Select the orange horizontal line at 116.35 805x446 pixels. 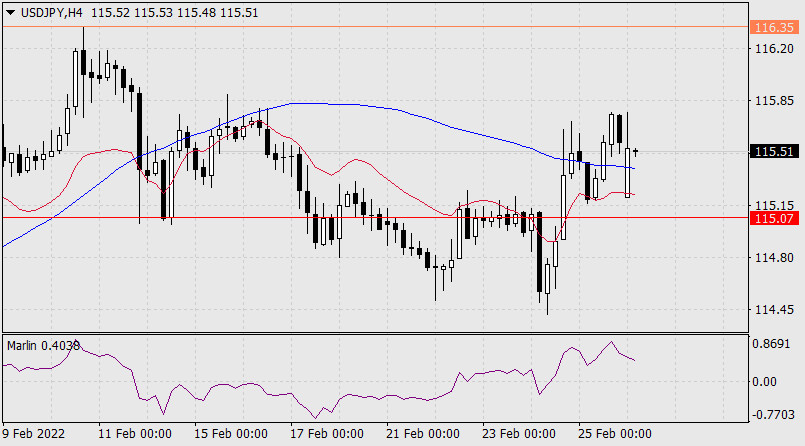375,27
